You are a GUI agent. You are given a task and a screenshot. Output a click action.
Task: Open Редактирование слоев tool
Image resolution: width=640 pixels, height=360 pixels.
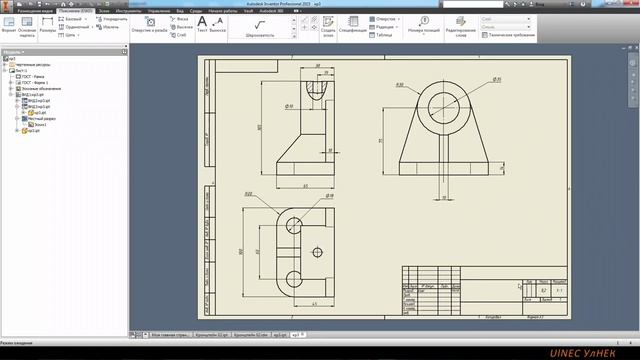coord(460,27)
